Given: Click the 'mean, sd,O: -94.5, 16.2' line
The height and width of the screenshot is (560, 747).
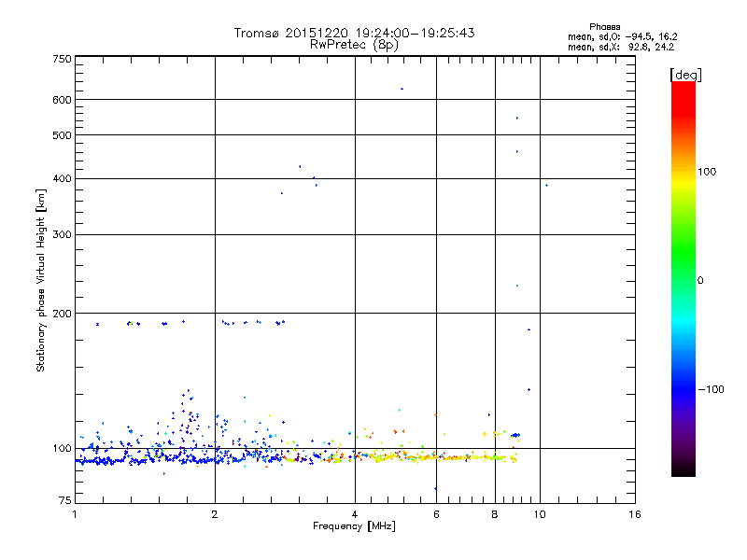Looking at the screenshot, I should pyautogui.click(x=622, y=36).
